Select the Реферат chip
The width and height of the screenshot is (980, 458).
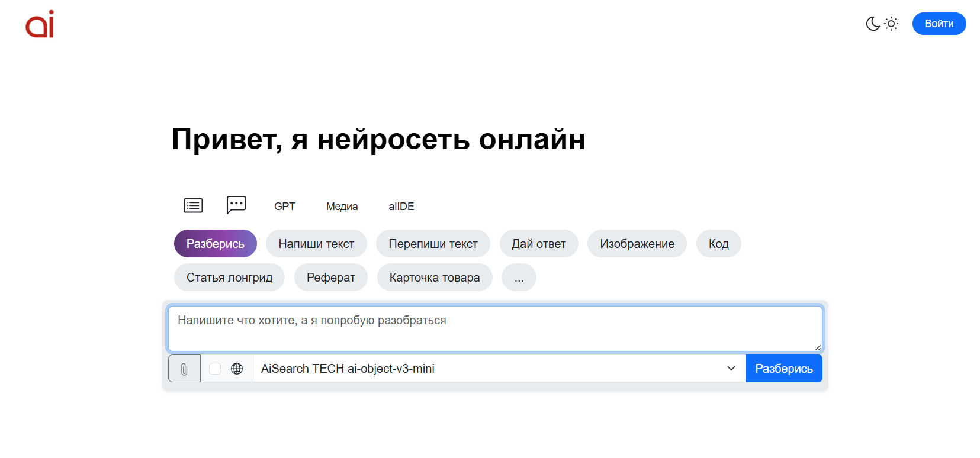tap(331, 278)
